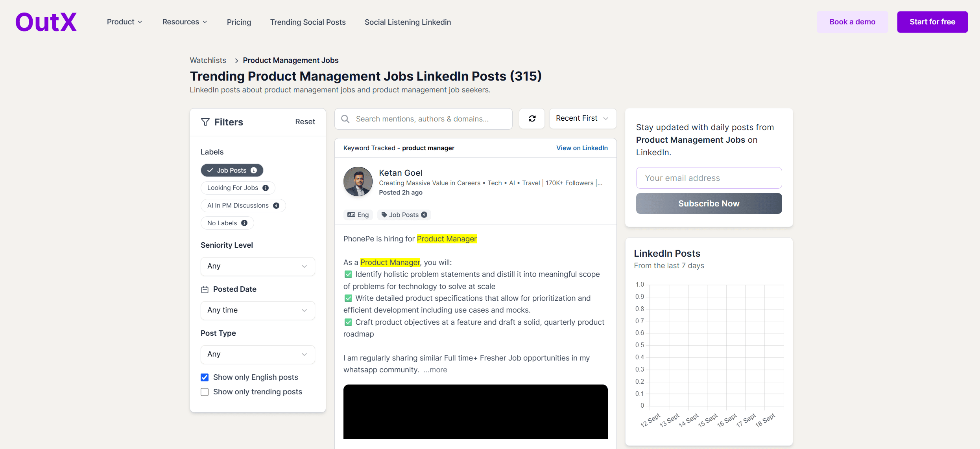
Task: Click Ketan Goel's profile picture
Action: coord(358,182)
